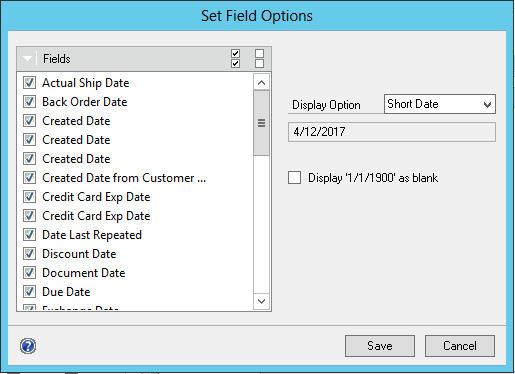The image size is (515, 374).
Task: Toggle the Due Date checkbox
Action: (29, 292)
